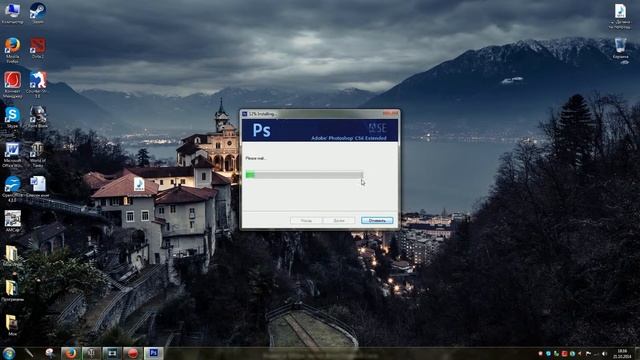Select the document file beside OpenOffice
640x360 pixels.
tap(38, 187)
